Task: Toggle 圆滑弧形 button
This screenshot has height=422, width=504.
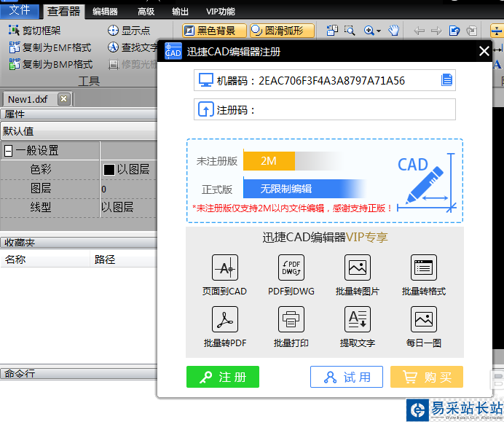Action: (x=282, y=31)
